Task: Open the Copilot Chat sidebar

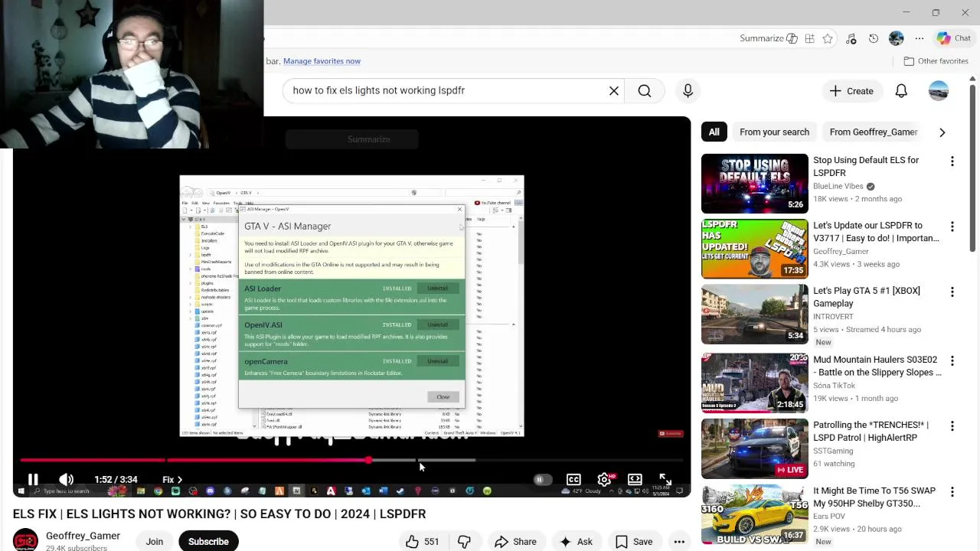Action: click(x=954, y=38)
